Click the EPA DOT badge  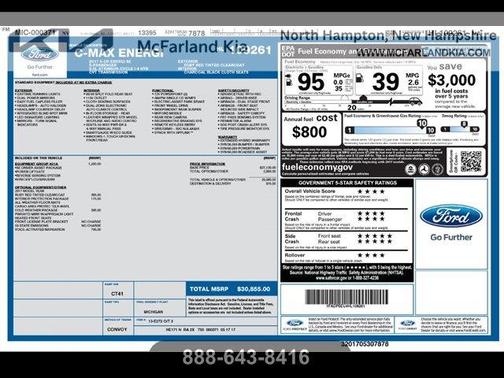click(x=288, y=51)
